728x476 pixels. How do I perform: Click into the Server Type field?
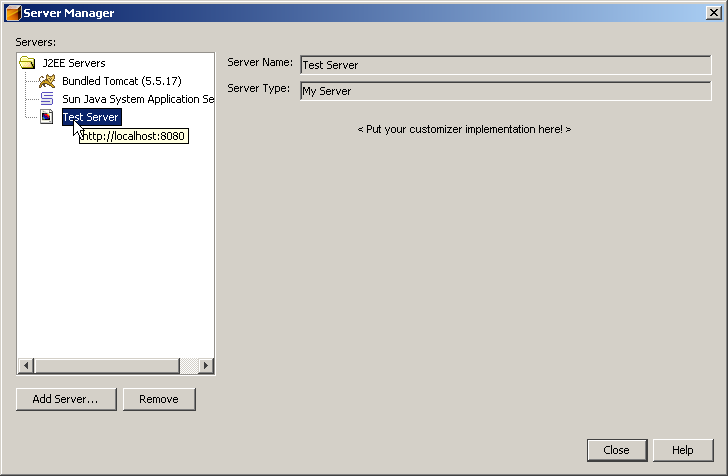point(503,91)
